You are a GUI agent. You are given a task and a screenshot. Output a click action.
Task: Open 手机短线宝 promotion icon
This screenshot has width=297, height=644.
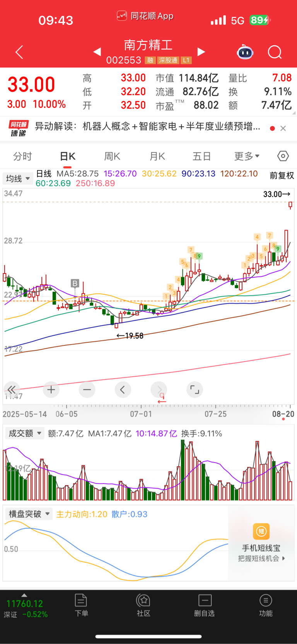point(261,531)
